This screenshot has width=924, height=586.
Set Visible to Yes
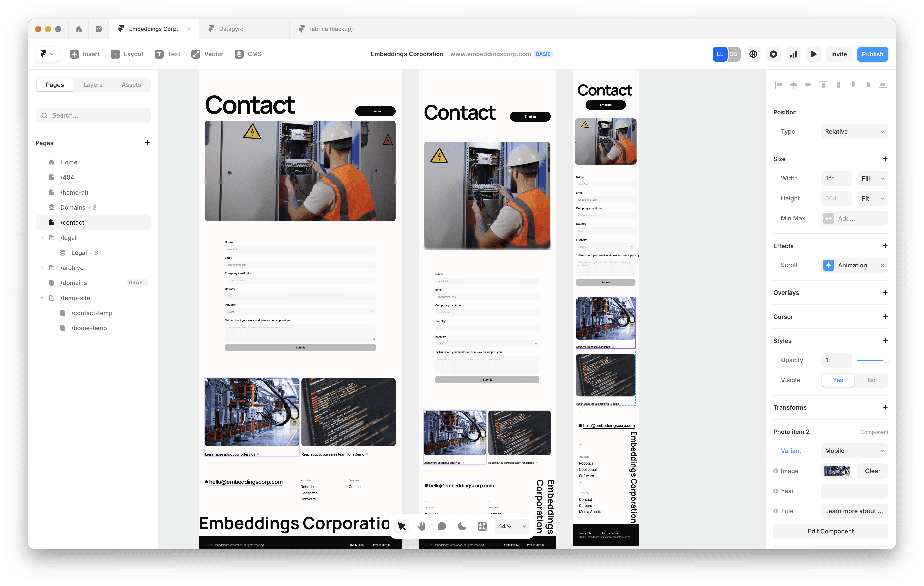click(x=838, y=380)
